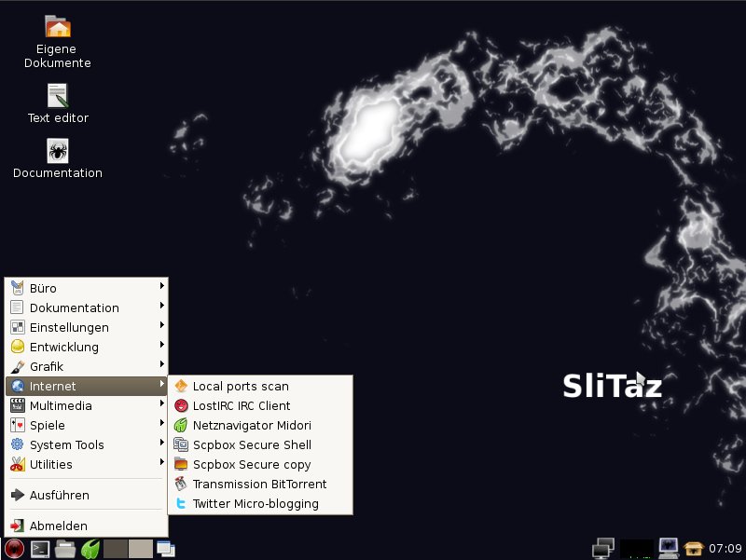Open the Multimedia menu category
The image size is (746, 560).
pos(87,405)
